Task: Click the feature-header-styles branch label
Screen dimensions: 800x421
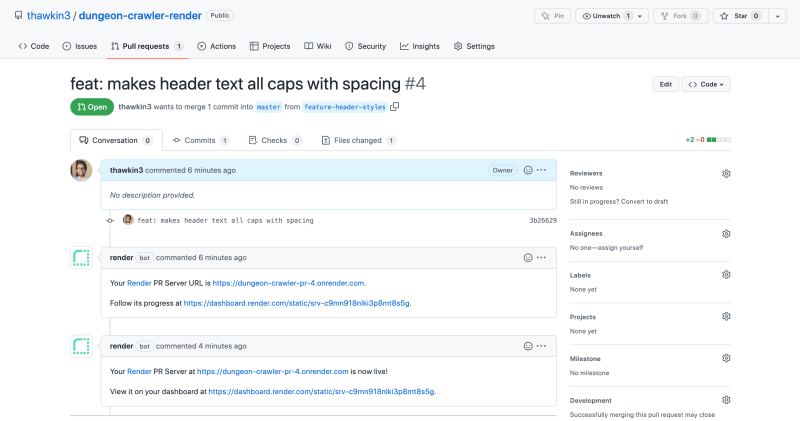Action: (345, 107)
